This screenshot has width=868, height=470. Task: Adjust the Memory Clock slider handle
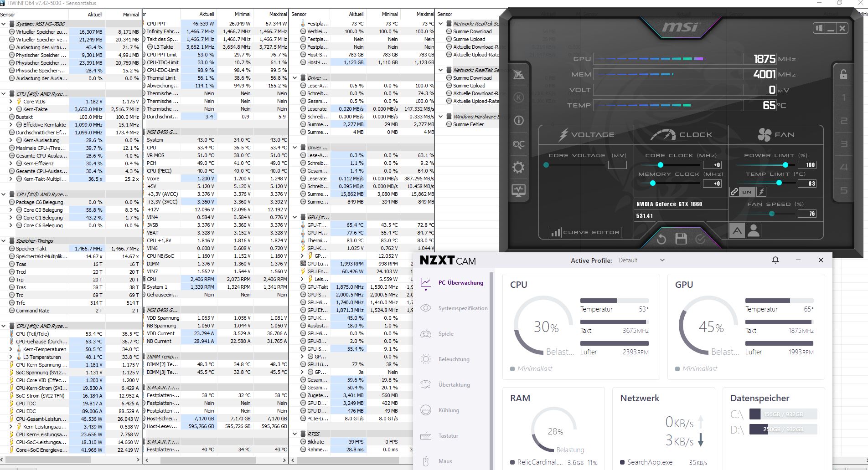(653, 183)
